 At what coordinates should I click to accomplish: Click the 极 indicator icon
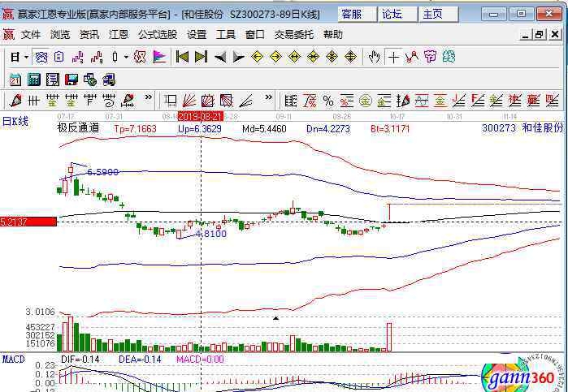coord(140,57)
